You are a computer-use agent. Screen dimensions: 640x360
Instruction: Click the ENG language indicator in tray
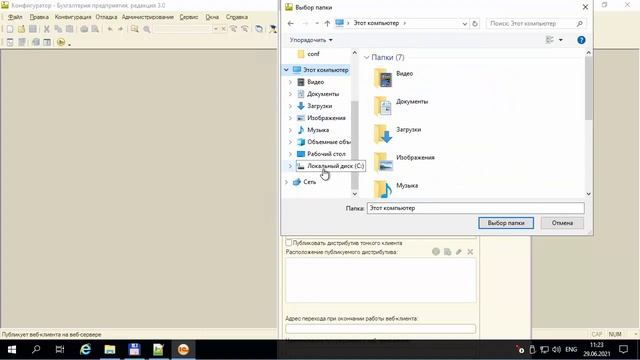pos(571,349)
